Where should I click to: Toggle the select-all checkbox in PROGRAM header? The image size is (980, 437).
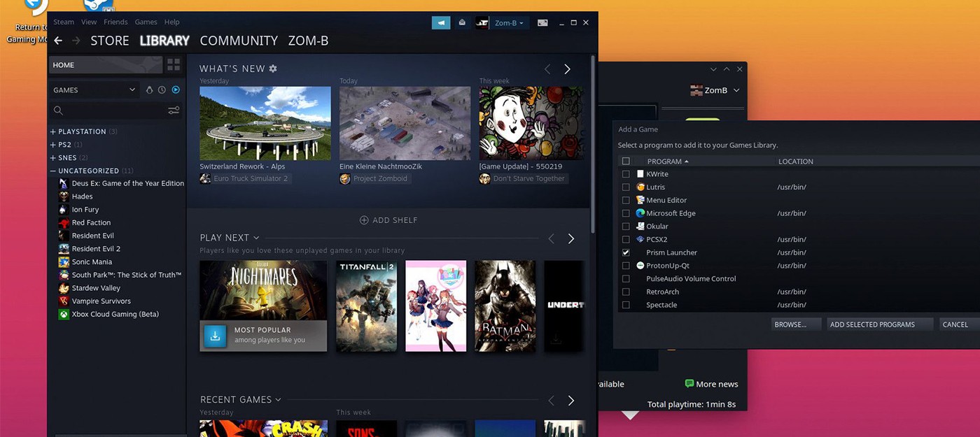pos(626,162)
